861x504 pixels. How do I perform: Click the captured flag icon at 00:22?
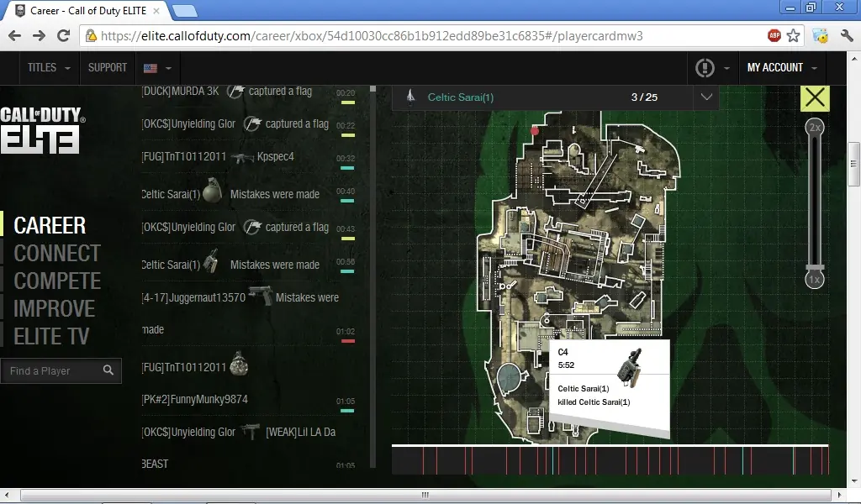[252, 124]
